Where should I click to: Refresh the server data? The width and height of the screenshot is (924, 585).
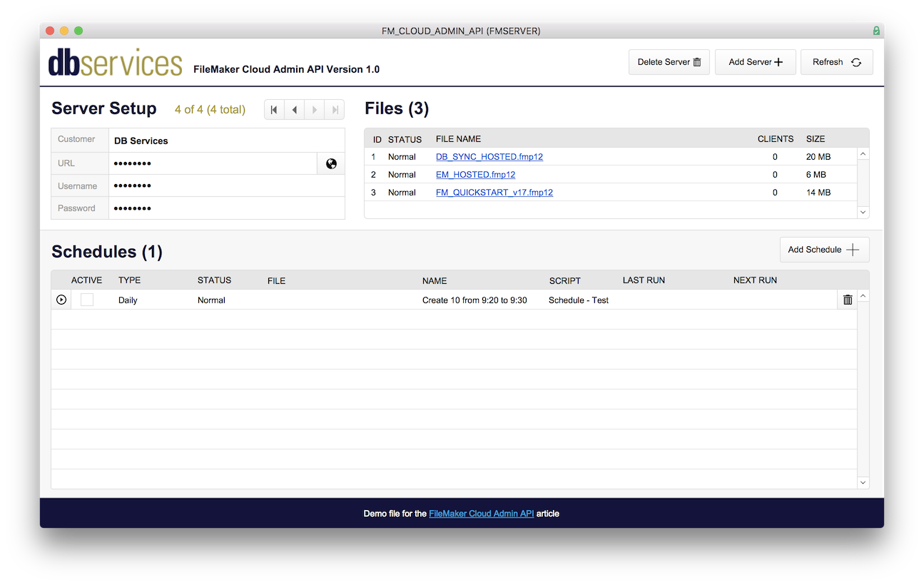(837, 62)
